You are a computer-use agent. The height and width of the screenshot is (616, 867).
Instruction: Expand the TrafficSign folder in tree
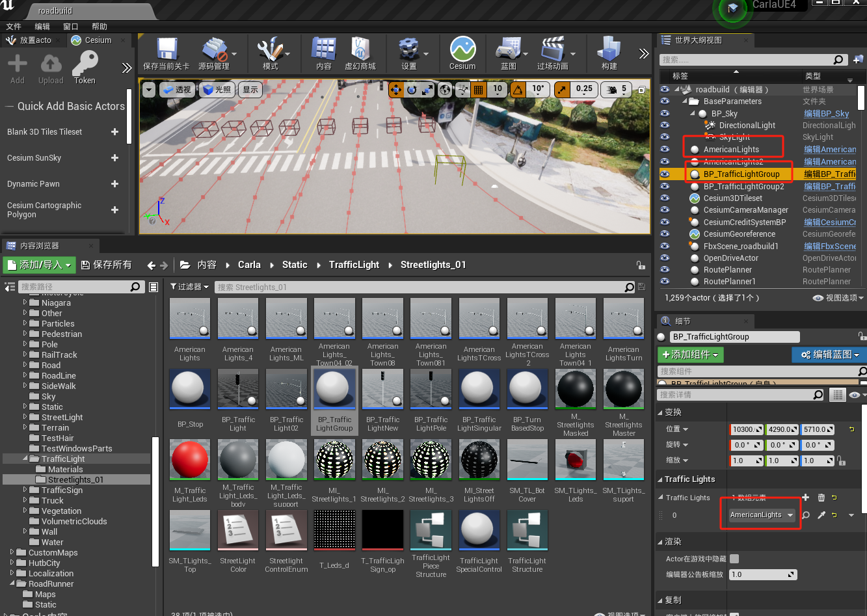(x=25, y=490)
